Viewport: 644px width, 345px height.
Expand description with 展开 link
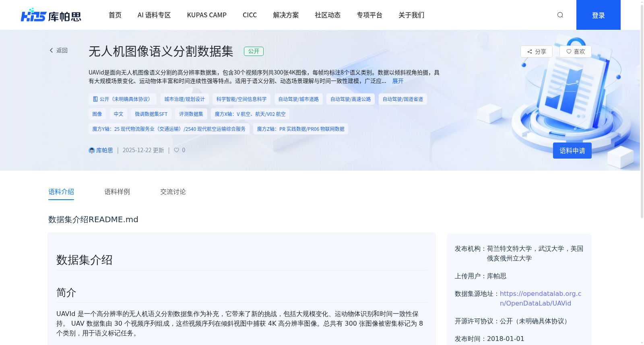(x=398, y=81)
